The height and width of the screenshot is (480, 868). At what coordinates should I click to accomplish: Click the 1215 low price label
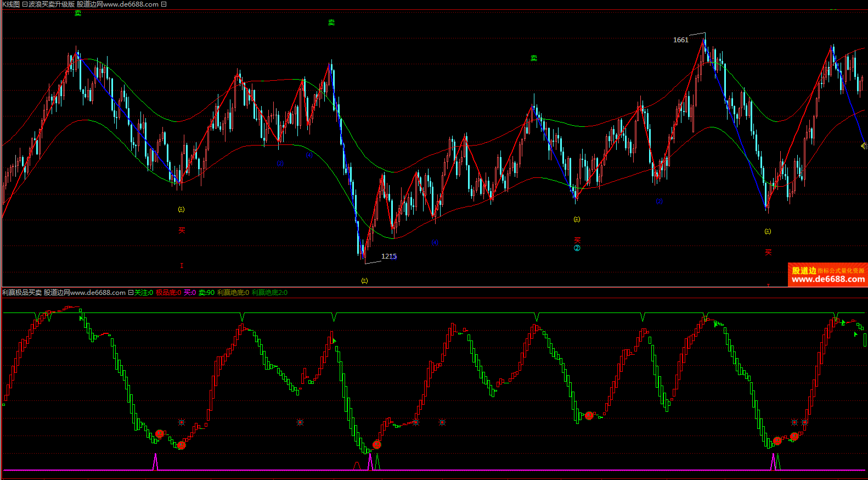(x=388, y=256)
